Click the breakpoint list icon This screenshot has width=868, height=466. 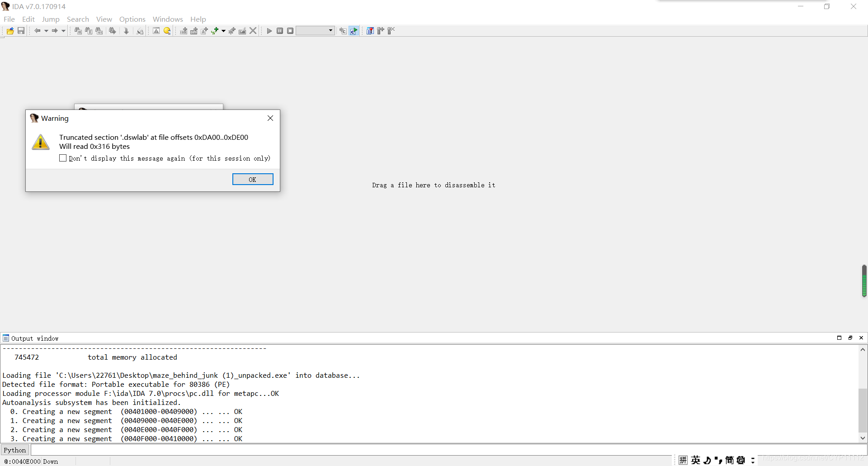(370, 31)
